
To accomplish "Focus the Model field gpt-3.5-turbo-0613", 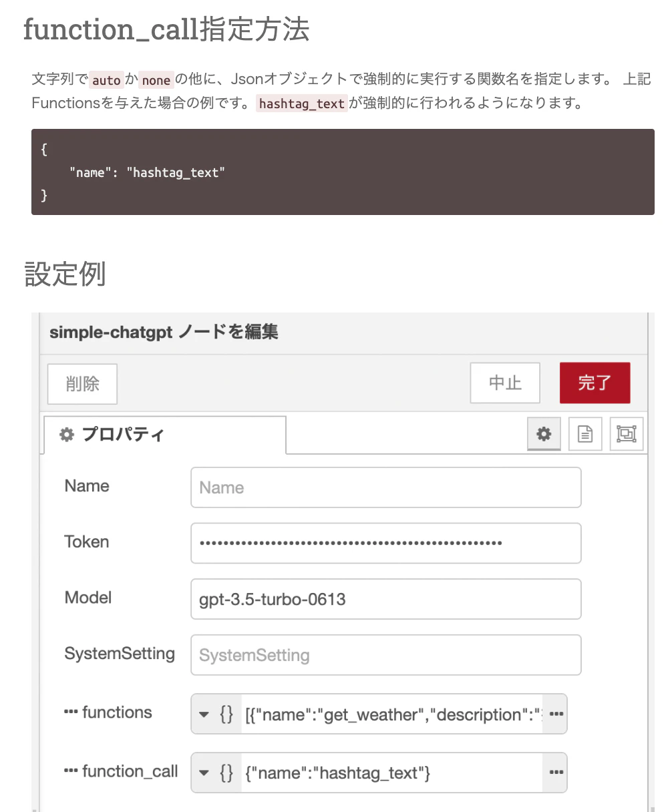I will (x=385, y=599).
